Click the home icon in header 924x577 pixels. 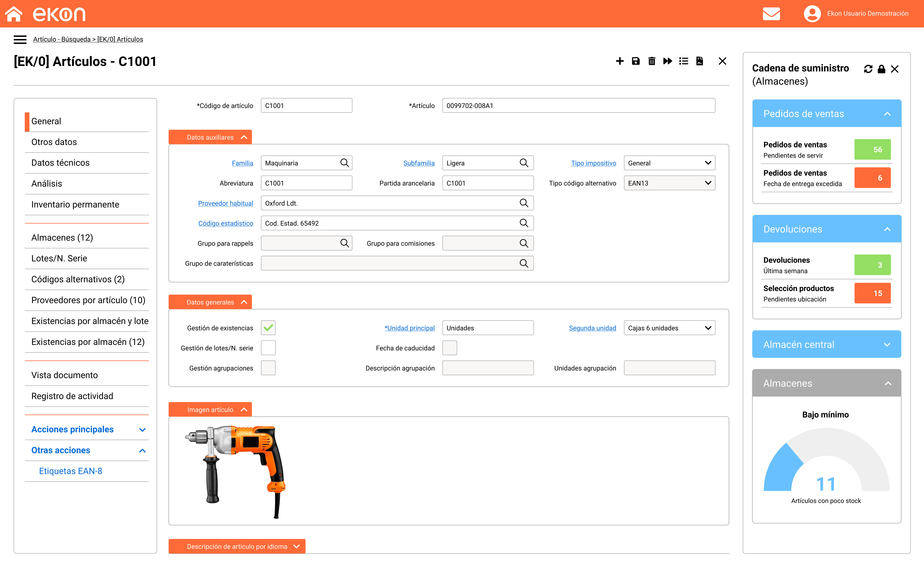click(14, 14)
